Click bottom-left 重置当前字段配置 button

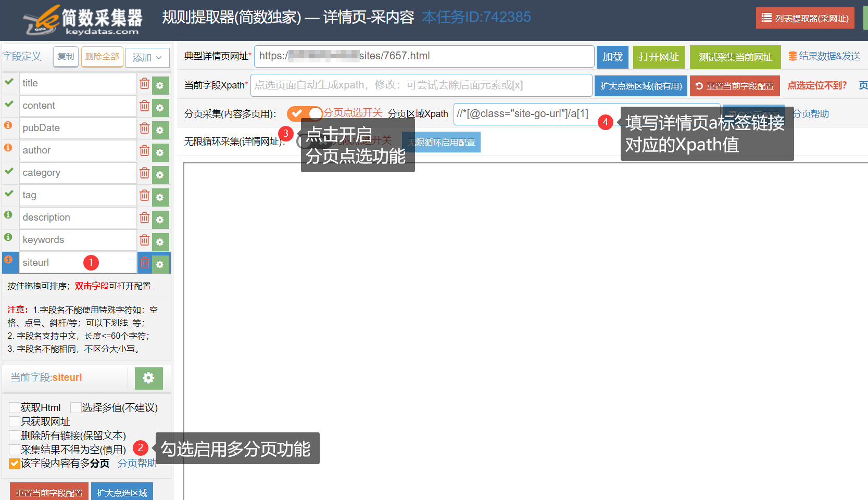tap(49, 492)
